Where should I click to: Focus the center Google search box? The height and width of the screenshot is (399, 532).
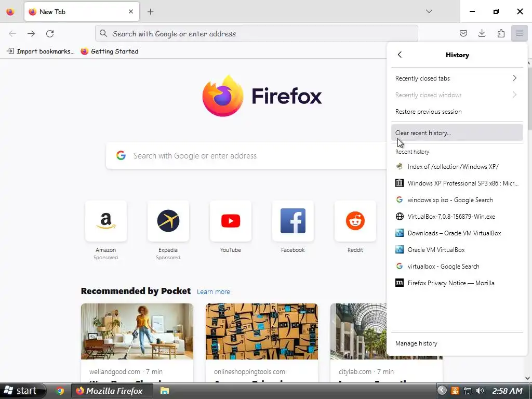point(246,156)
